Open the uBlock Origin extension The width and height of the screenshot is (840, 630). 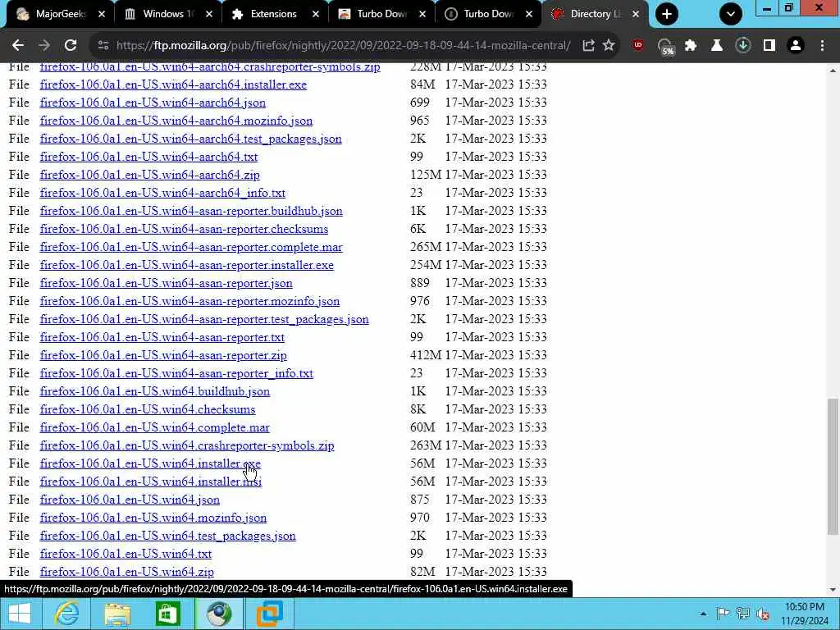tap(637, 46)
